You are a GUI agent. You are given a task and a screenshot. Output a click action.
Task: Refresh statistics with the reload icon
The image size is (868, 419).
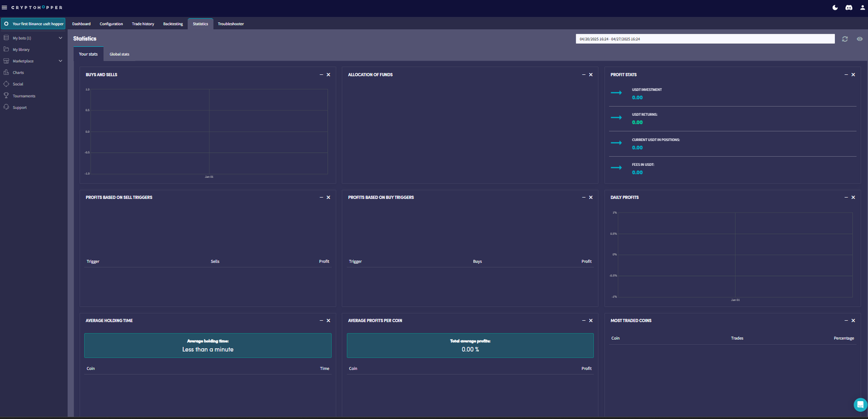pos(845,39)
